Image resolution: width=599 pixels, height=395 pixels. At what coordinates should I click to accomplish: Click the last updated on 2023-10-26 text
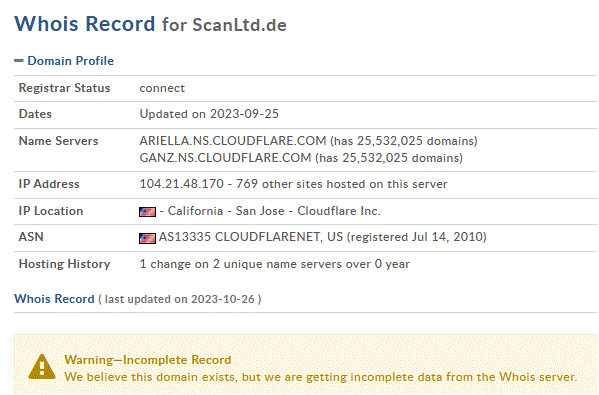(180, 299)
